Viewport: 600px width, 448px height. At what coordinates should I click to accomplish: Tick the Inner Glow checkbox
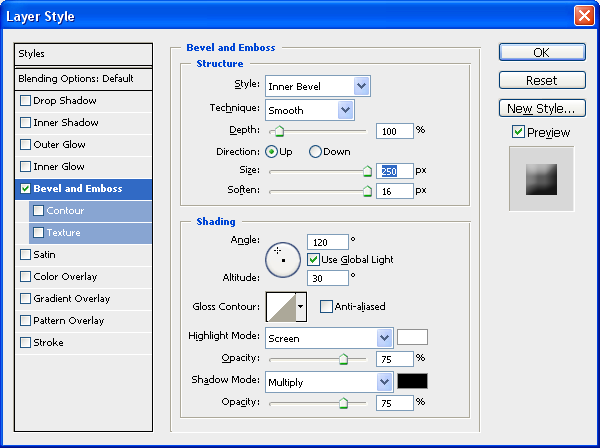coord(25,166)
